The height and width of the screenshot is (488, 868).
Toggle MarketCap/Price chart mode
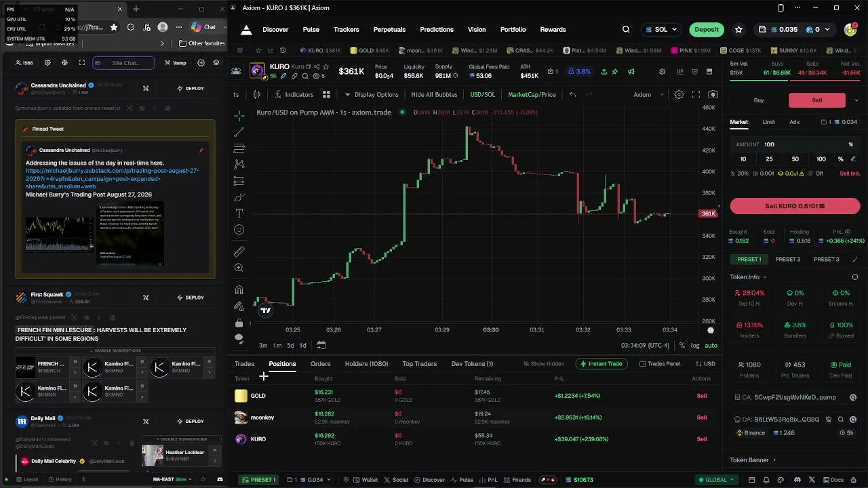point(532,95)
